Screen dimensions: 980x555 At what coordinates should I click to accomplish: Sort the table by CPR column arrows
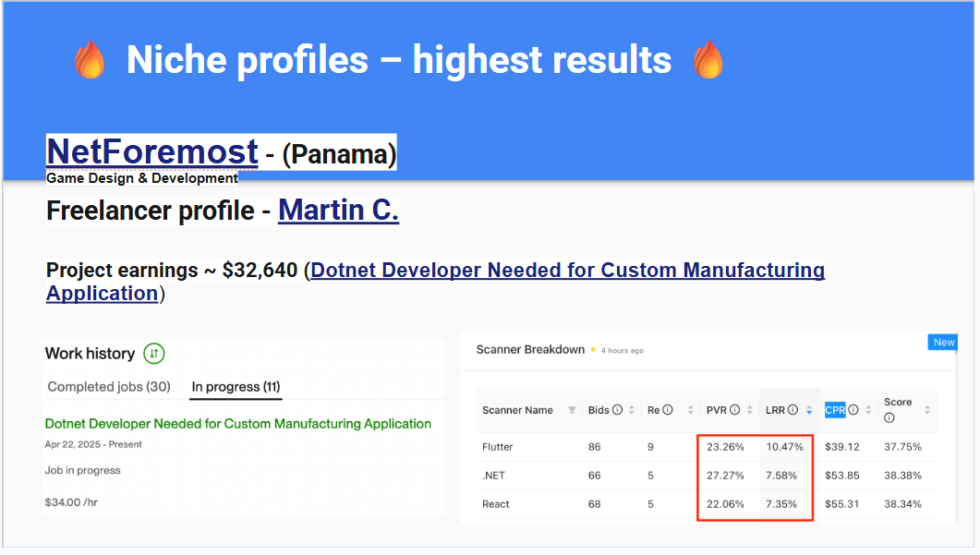(x=868, y=410)
